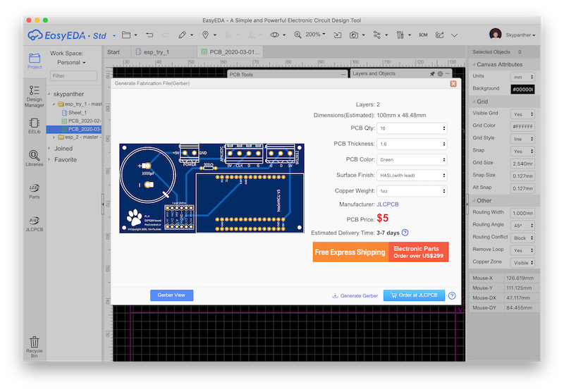Click the location pin place icon

[x=205, y=35]
